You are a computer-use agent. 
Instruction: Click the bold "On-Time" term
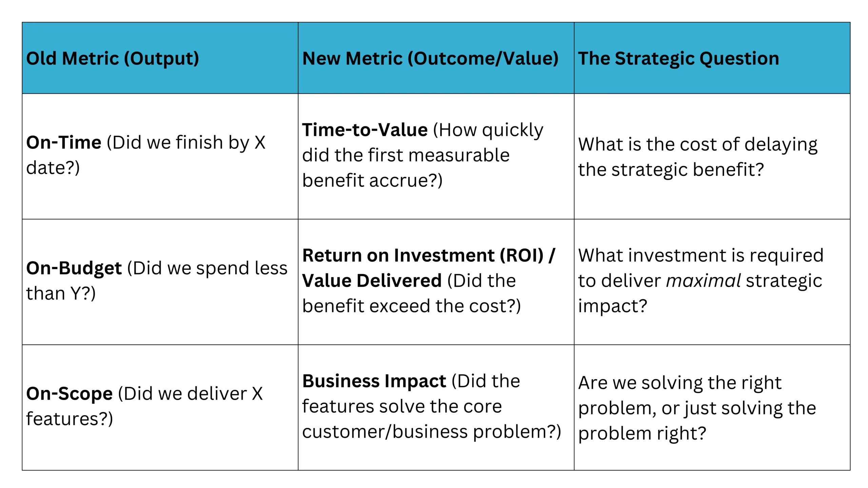[x=64, y=142]
